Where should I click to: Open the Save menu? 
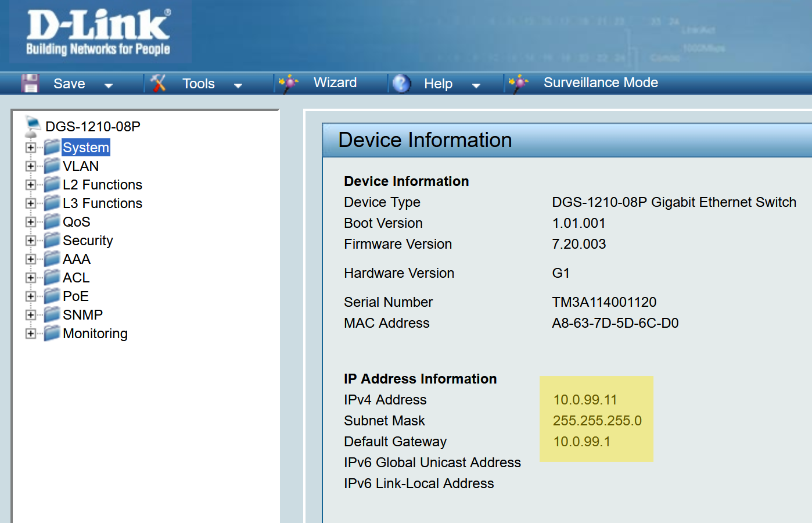point(69,84)
